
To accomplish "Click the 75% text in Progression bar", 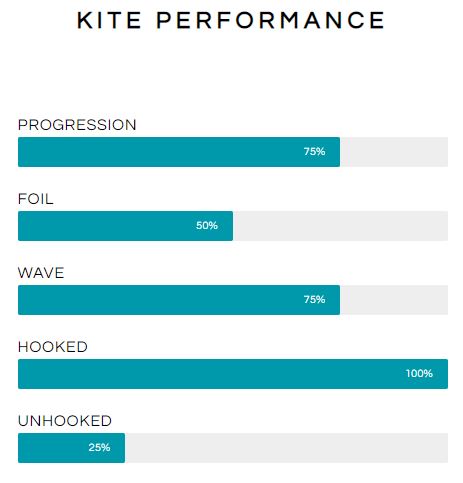I will point(314,151).
